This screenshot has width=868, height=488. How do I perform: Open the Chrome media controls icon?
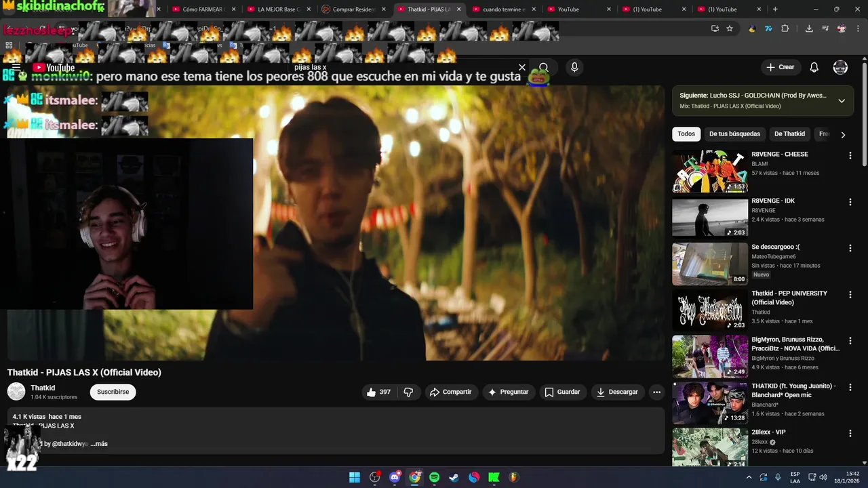(825, 28)
